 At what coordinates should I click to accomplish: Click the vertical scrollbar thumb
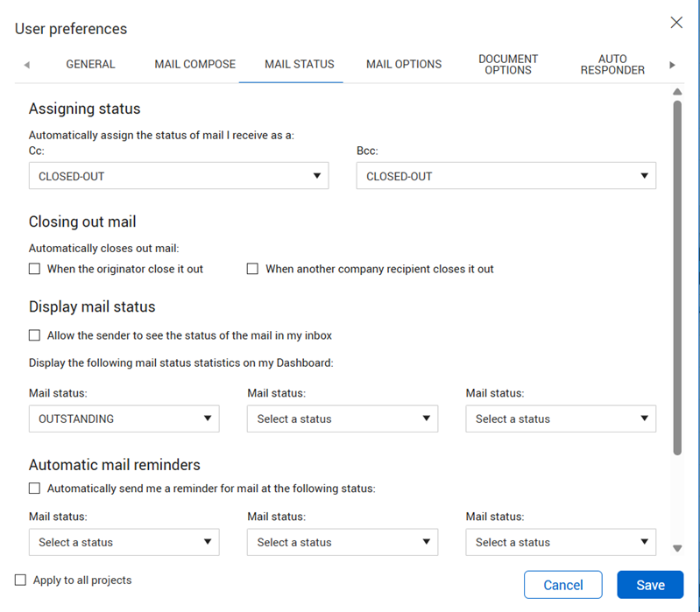pyautogui.click(x=676, y=277)
